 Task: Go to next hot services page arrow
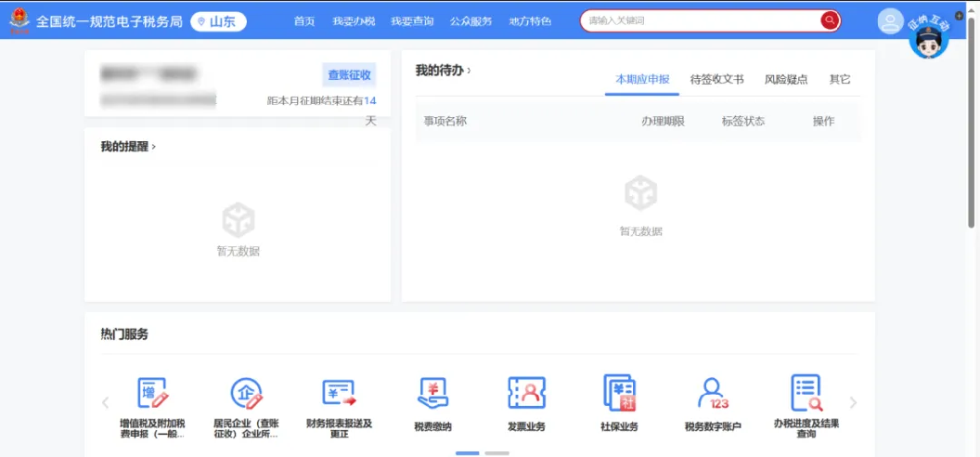(x=853, y=402)
